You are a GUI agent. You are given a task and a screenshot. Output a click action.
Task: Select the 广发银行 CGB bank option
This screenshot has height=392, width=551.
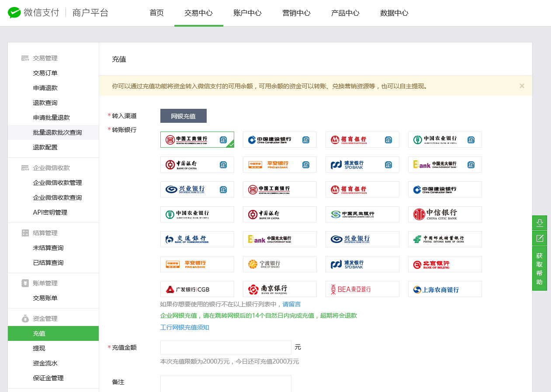[x=197, y=289]
